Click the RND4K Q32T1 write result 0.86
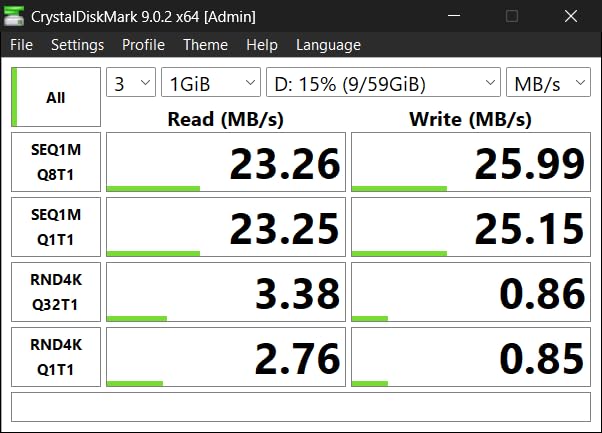The image size is (602, 433). (471, 292)
